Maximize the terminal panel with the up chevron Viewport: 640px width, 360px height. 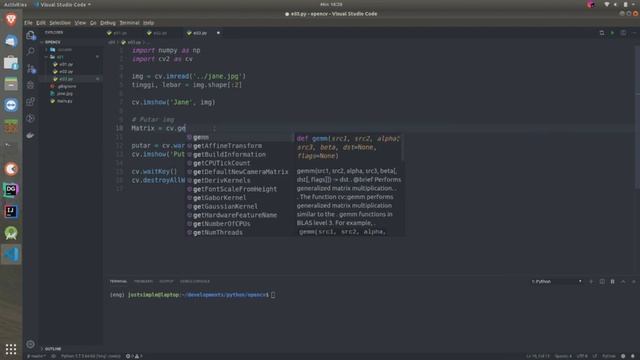click(623, 281)
